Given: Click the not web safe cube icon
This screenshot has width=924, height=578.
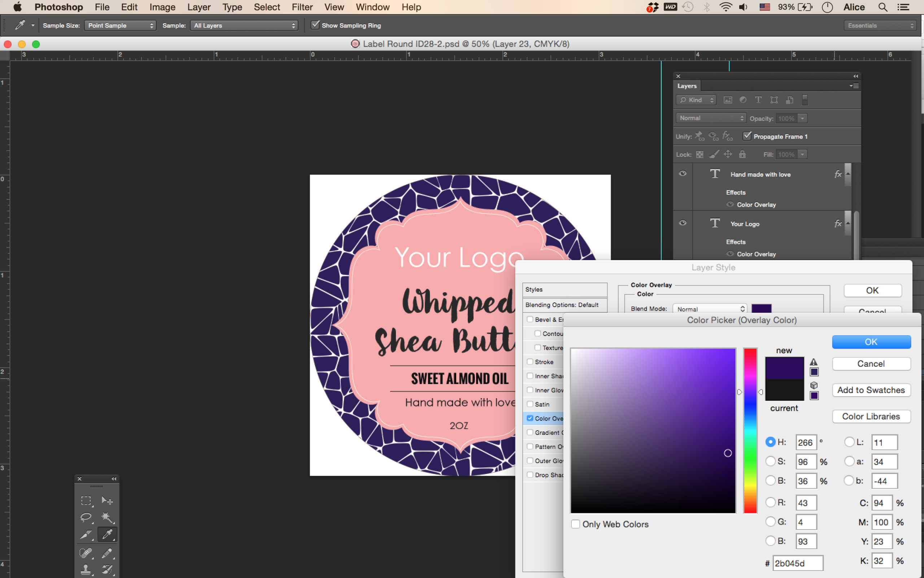Looking at the screenshot, I should [814, 385].
